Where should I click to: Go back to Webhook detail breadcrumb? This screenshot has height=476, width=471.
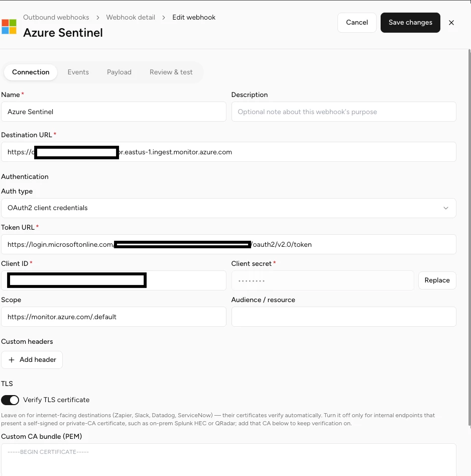(131, 17)
